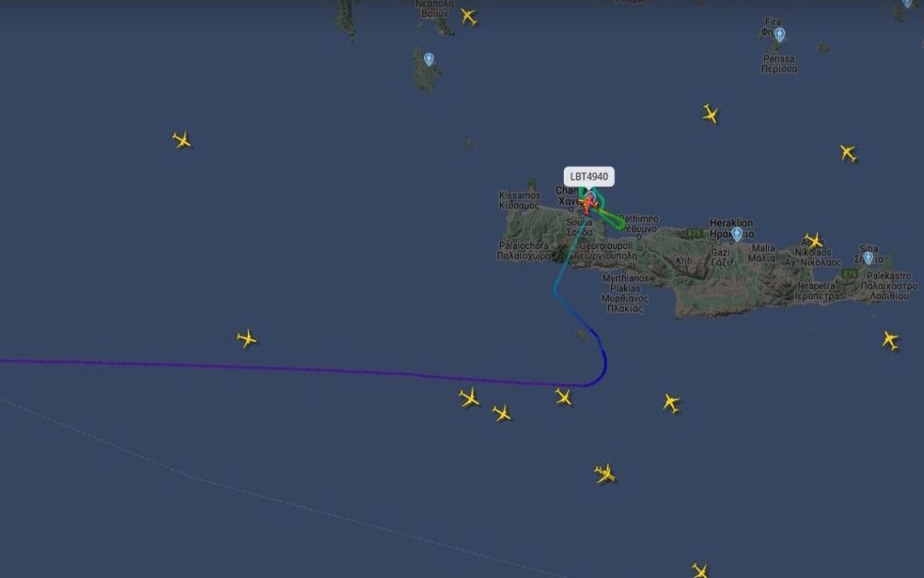The height and width of the screenshot is (578, 924).
Task: Open the Sitia airport pin
Action: click(x=868, y=258)
